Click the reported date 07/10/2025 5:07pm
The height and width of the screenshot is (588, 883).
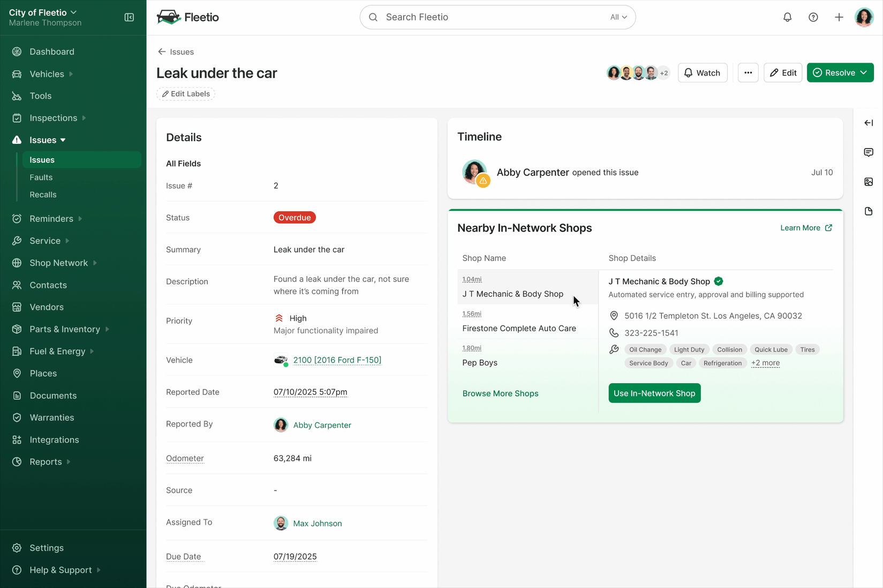(x=310, y=392)
